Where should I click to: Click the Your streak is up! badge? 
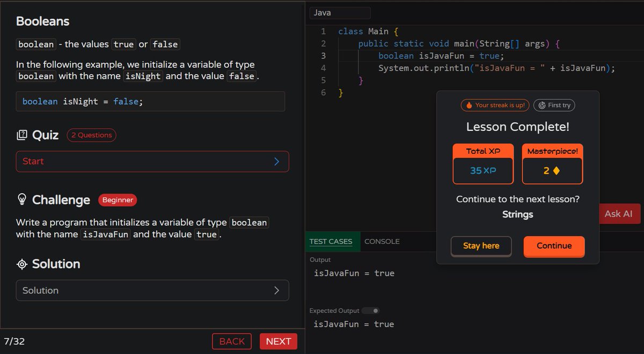494,106
